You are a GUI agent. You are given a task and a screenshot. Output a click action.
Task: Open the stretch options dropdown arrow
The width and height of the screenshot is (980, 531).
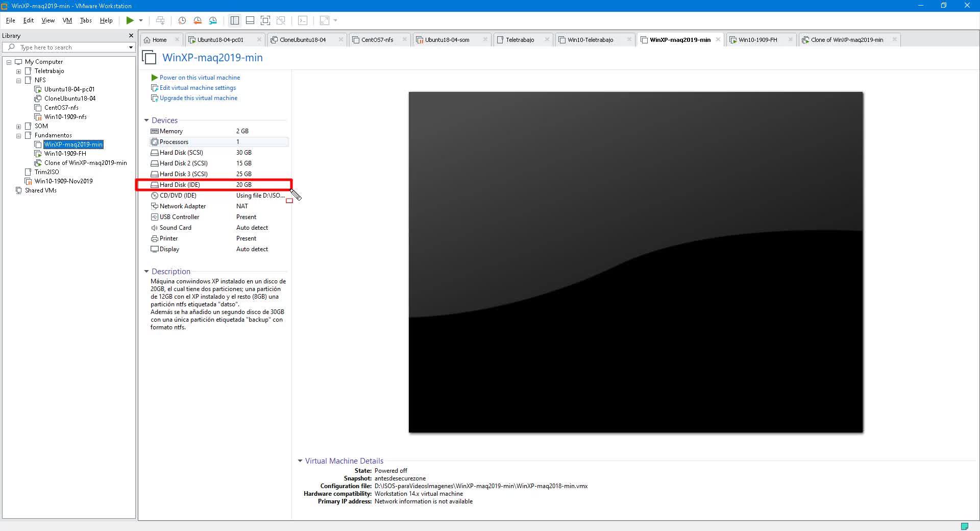click(x=335, y=20)
